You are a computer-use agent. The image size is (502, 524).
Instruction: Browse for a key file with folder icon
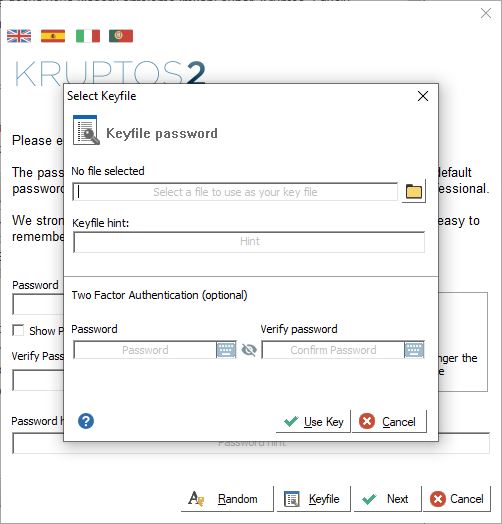pyautogui.click(x=414, y=191)
